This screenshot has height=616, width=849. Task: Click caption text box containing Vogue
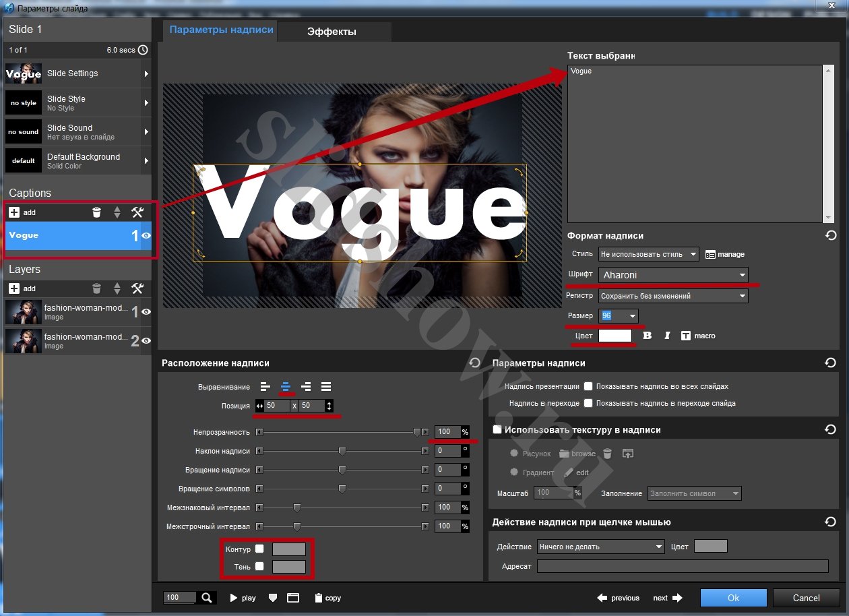coord(695,144)
